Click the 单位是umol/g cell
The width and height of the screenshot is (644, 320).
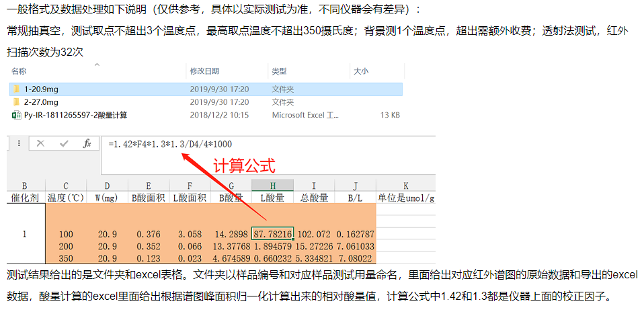(x=406, y=198)
